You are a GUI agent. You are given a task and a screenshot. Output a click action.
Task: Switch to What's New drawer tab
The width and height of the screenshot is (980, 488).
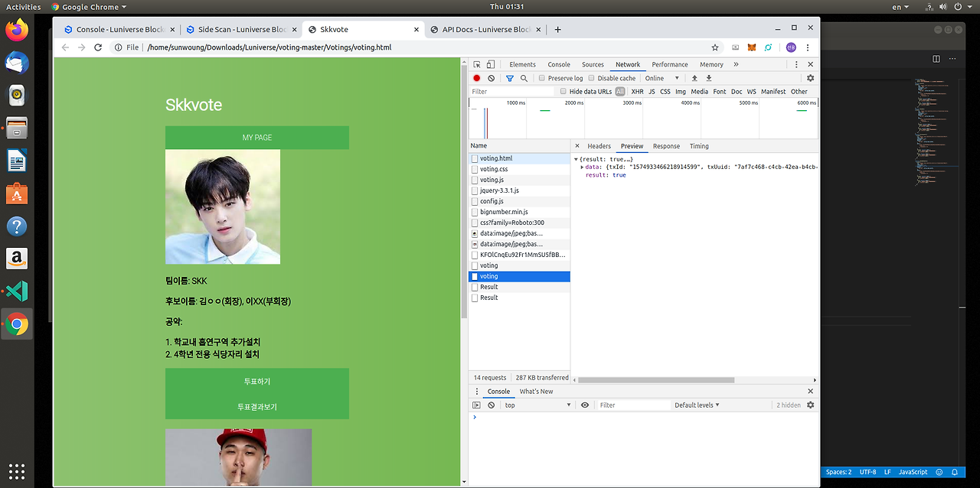point(536,392)
